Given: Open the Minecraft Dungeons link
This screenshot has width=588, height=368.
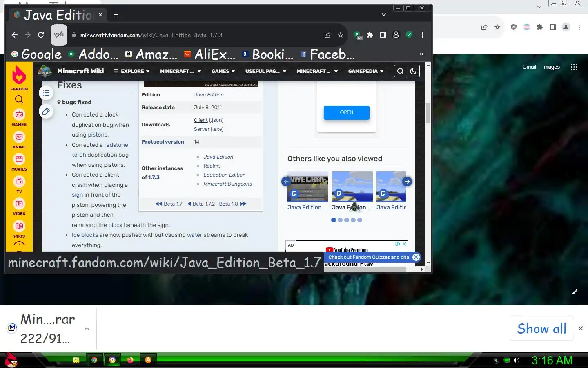Looking at the screenshot, I should point(228,184).
